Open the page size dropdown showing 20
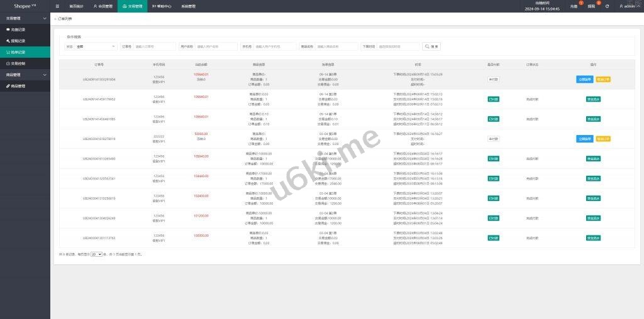The width and height of the screenshot is (644, 319). coord(96,254)
